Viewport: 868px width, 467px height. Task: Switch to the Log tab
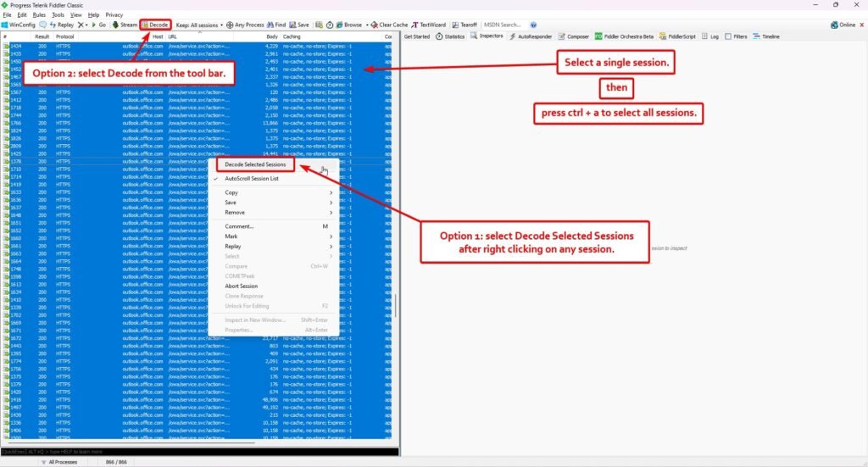click(x=710, y=36)
